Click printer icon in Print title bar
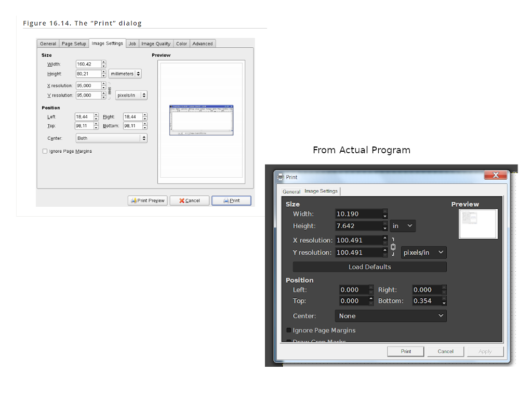The width and height of the screenshot is (532, 399). click(x=281, y=177)
